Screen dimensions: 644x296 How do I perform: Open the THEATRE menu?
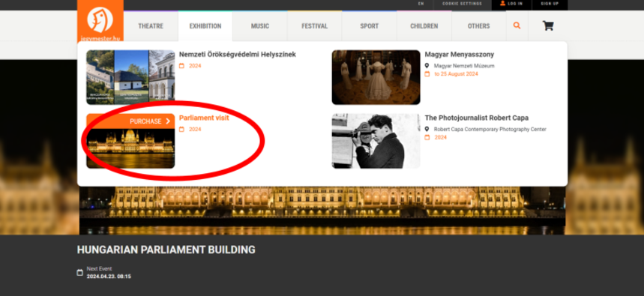(151, 26)
